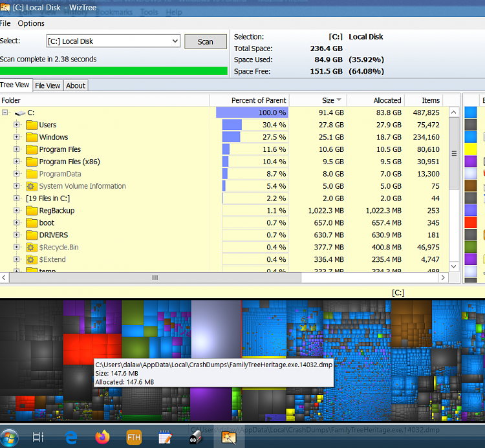Open the File menu
485x448 pixels.
pos(5,23)
